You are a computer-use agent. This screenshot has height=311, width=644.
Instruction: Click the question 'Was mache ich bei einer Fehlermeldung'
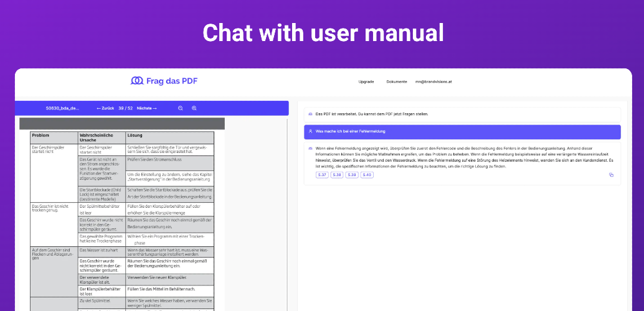click(x=462, y=132)
